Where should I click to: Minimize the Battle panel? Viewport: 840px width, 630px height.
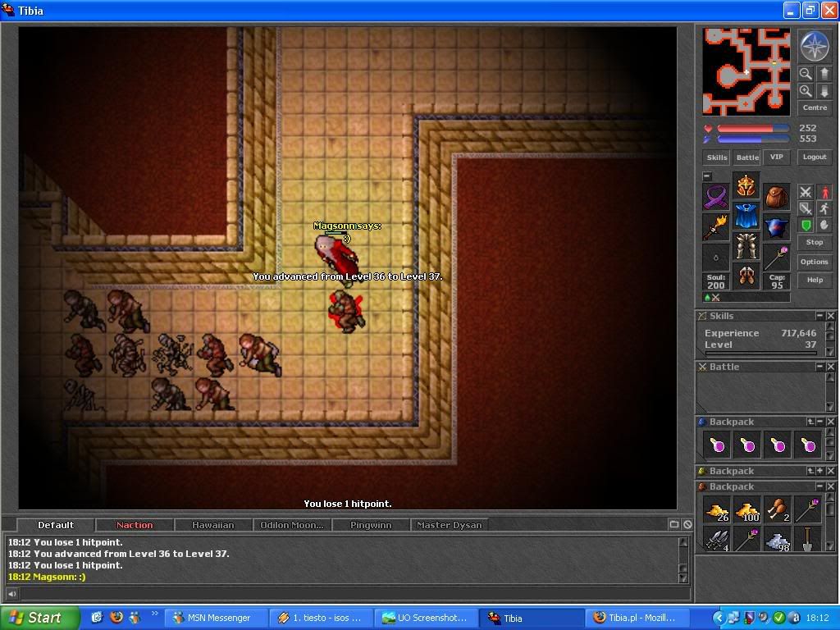point(819,367)
